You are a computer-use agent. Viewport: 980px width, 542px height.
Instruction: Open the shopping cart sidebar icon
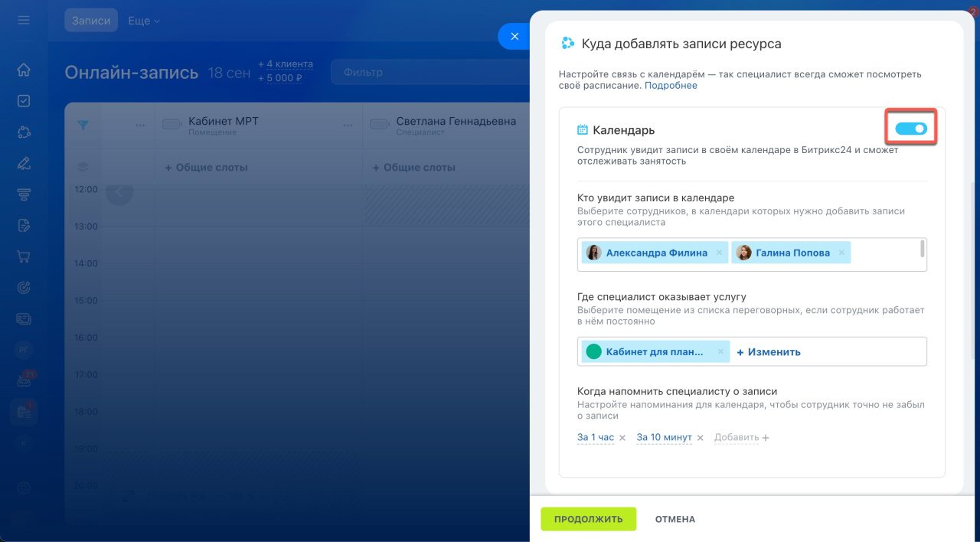tap(24, 257)
